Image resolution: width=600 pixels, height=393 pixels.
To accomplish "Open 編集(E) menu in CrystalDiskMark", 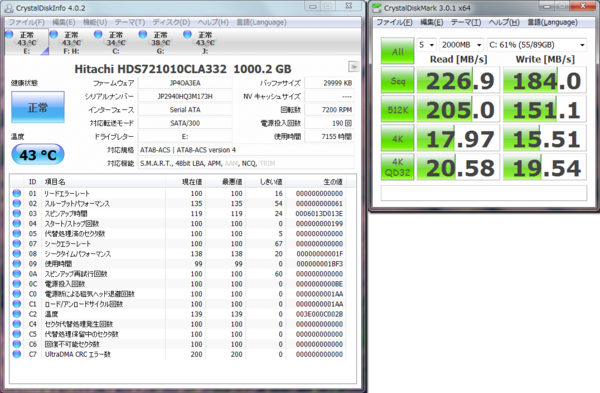I will pos(432,22).
